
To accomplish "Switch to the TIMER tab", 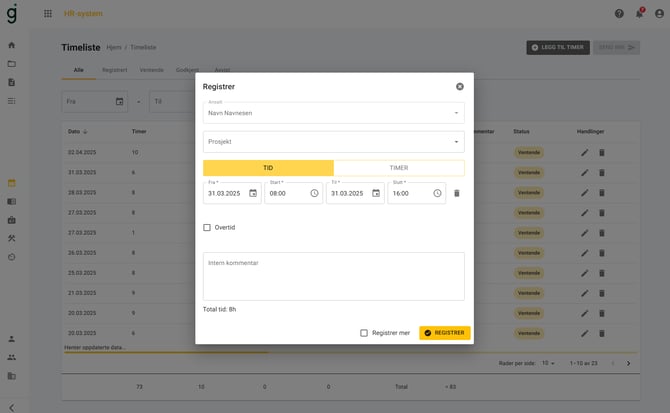I will tap(398, 168).
